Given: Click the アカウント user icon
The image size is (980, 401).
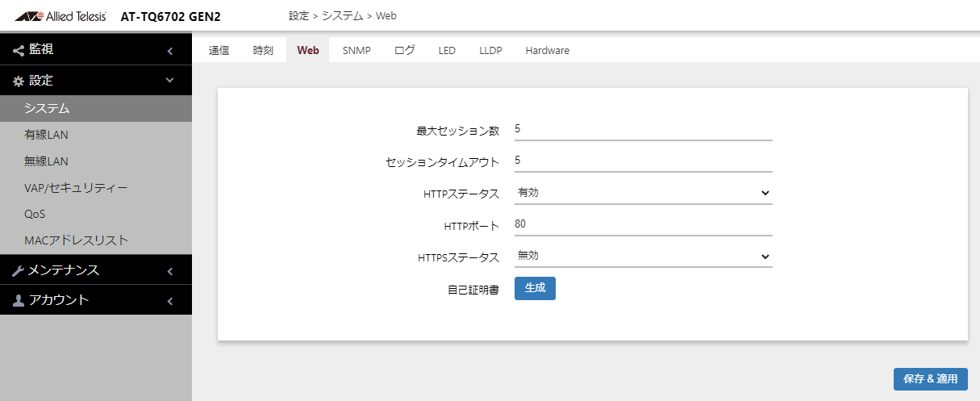Looking at the screenshot, I should click(x=19, y=301).
